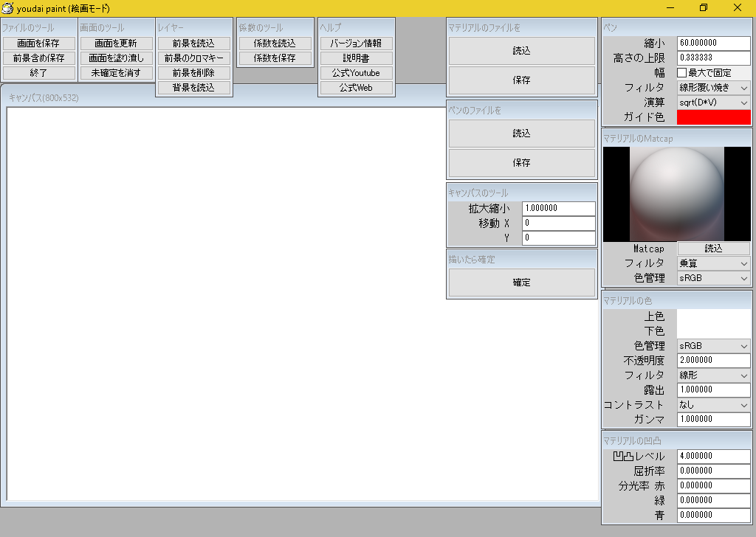Click the 未確定を消す button
The width and height of the screenshot is (756, 537).
click(117, 73)
